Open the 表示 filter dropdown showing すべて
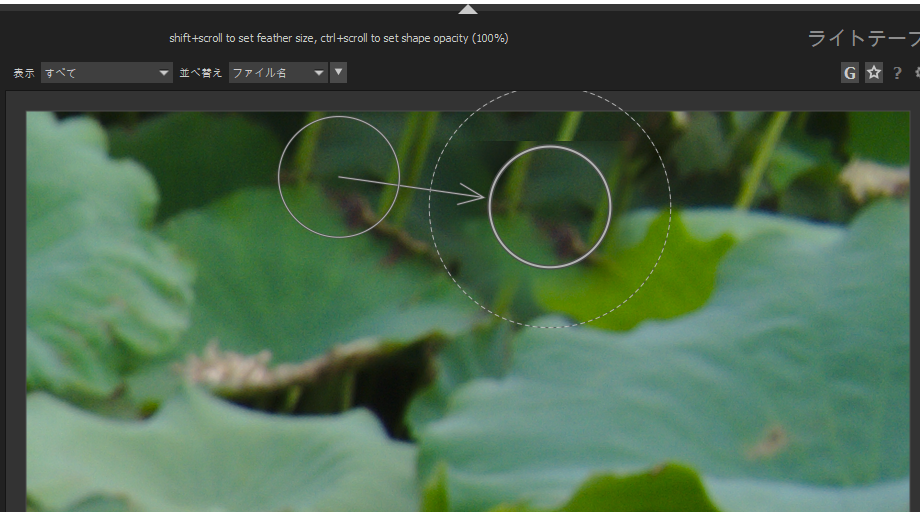Screen dimensions: 920x512 107,73
